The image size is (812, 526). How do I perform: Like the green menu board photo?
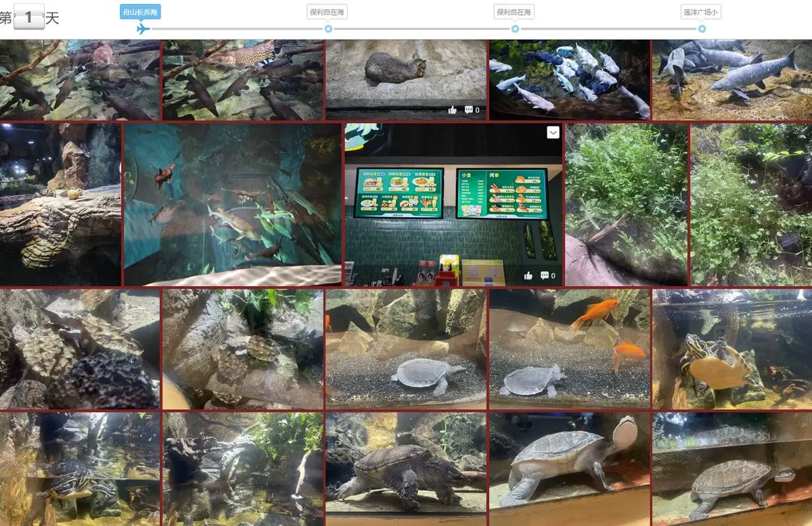pos(528,276)
